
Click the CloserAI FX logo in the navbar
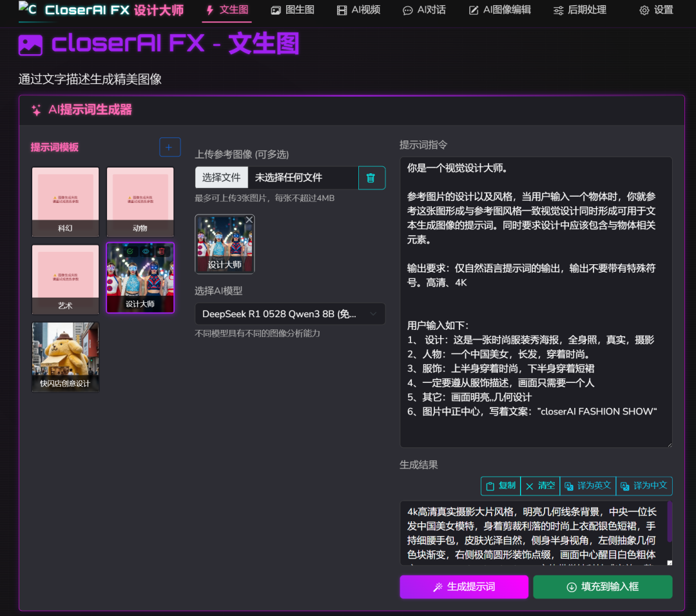[101, 10]
